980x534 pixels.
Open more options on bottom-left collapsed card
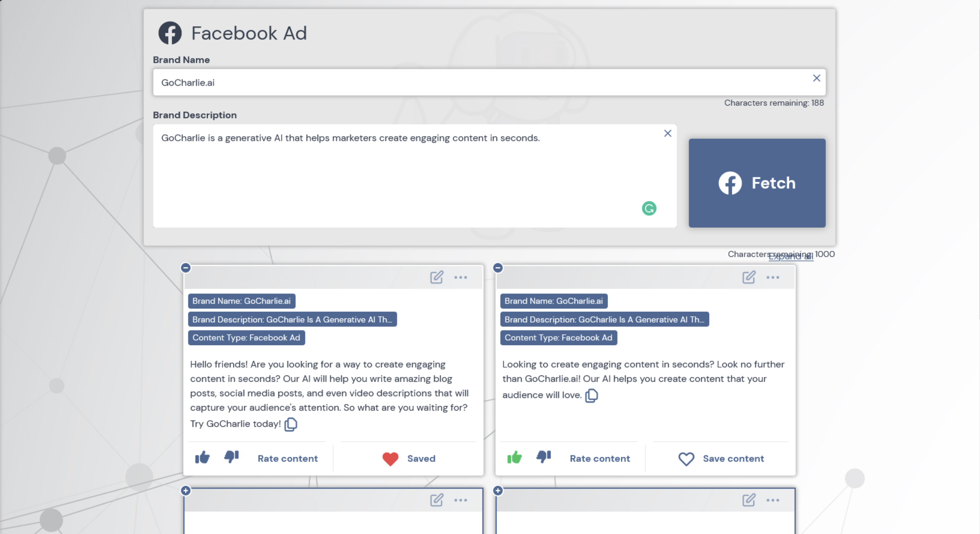pos(461,500)
